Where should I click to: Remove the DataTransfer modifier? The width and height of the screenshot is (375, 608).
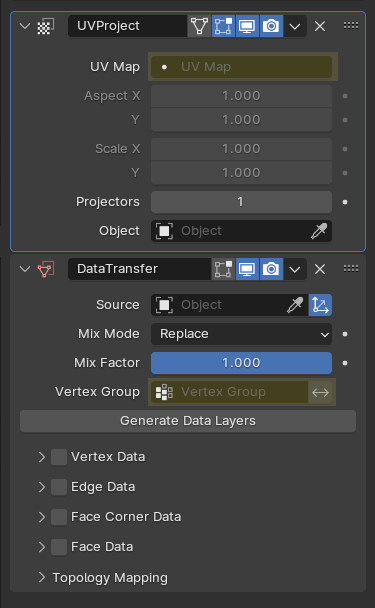320,269
